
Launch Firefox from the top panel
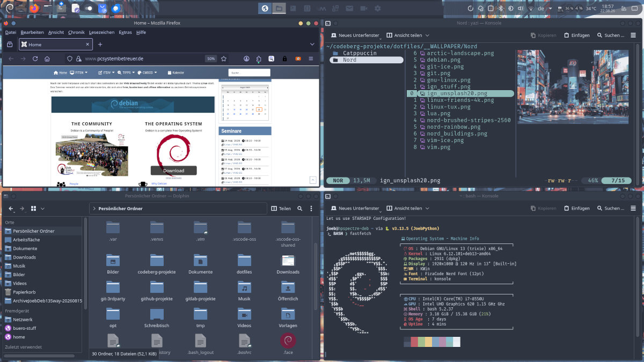[34, 8]
